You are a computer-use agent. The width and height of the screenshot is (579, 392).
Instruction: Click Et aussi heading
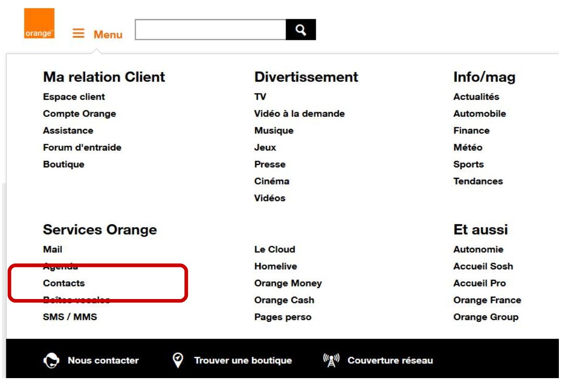481,230
